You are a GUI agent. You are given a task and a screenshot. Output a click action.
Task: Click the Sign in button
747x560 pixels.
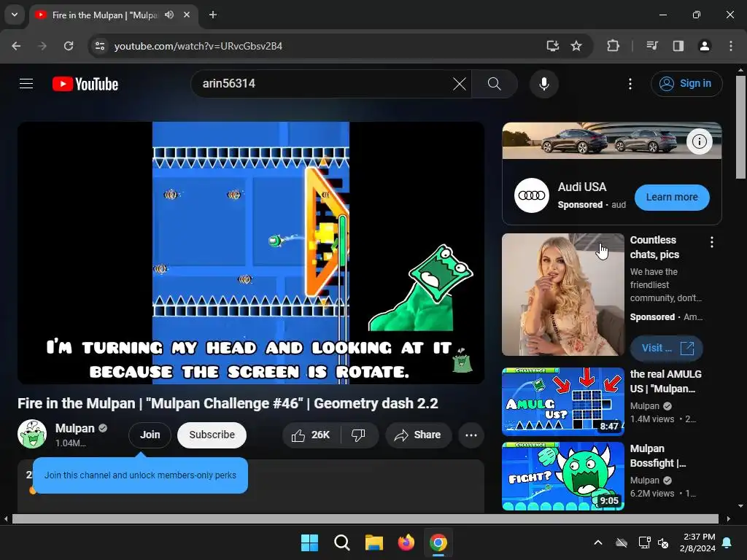click(x=686, y=84)
